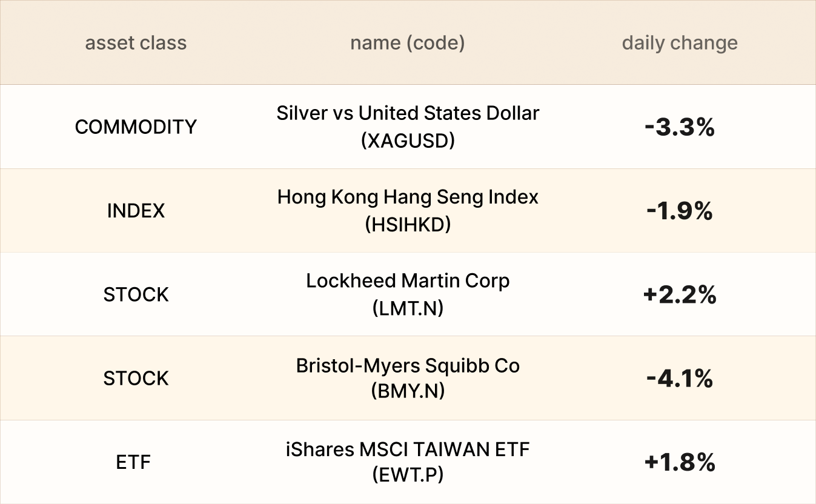This screenshot has height=504, width=816.
Task: Open iShares MSCI TAIWAN ETF (EWT.P)
Action: [x=408, y=449]
